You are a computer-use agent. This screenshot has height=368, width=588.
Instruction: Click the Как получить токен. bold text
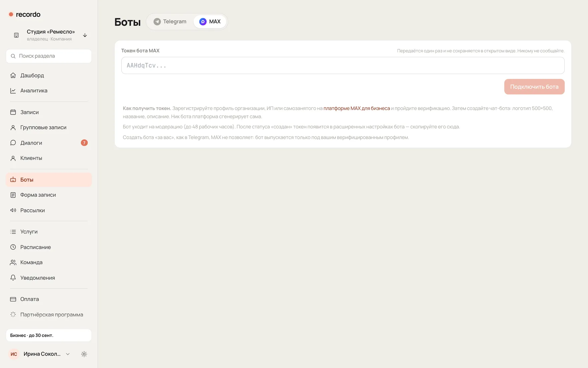point(147,108)
